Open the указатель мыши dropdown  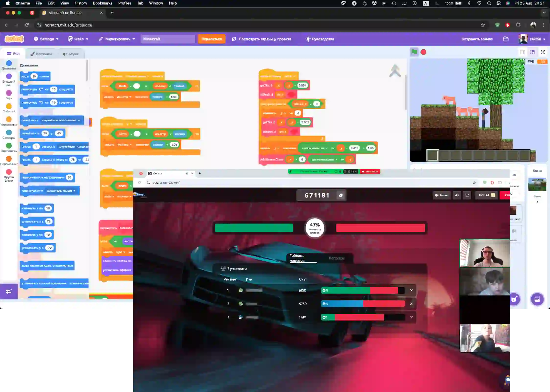61,191
